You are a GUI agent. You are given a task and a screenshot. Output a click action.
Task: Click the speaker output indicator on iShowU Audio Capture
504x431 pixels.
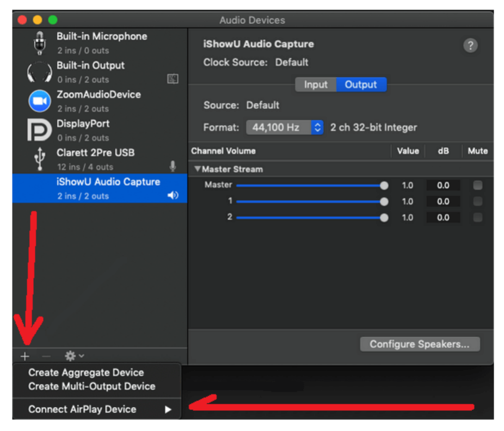(x=173, y=195)
